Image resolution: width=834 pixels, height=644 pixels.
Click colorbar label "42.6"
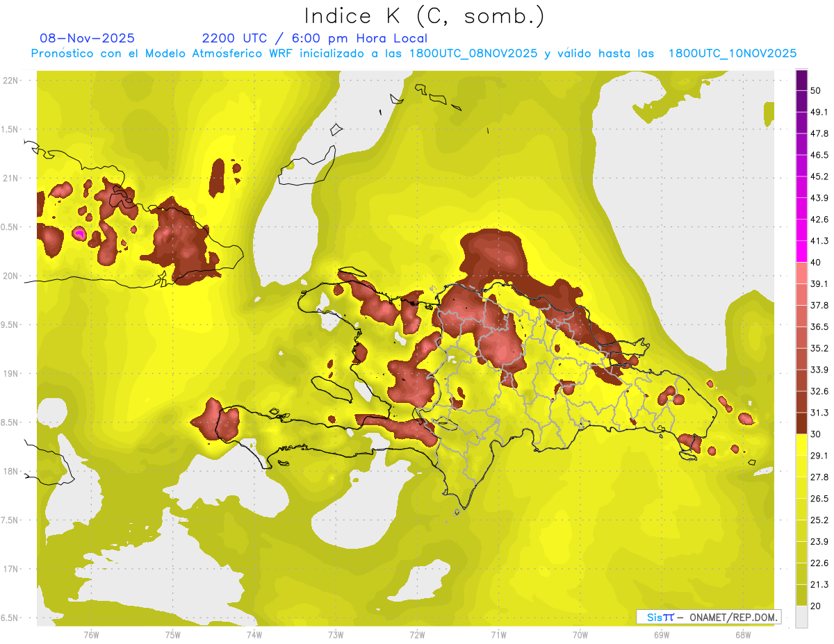click(x=819, y=220)
